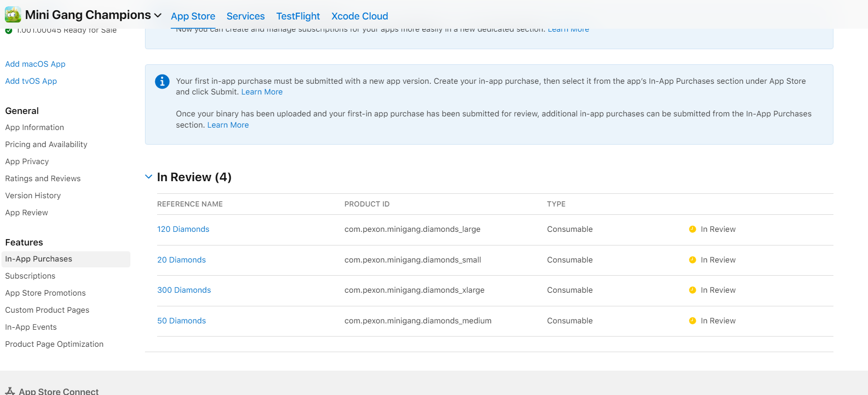Image resolution: width=868 pixels, height=395 pixels.
Task: Open the 120 Diamonds in-app purchase
Action: coord(183,229)
